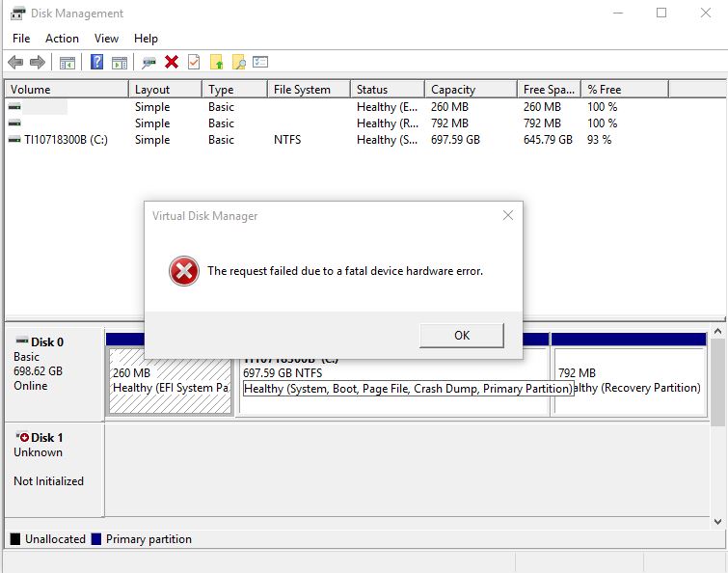Image resolution: width=728 pixels, height=573 pixels.
Task: Open the File menu
Action: pyautogui.click(x=21, y=39)
